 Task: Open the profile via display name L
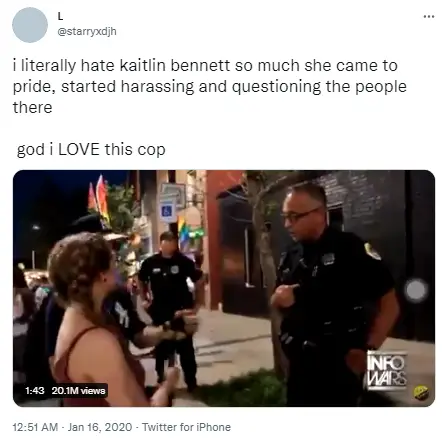[60, 16]
